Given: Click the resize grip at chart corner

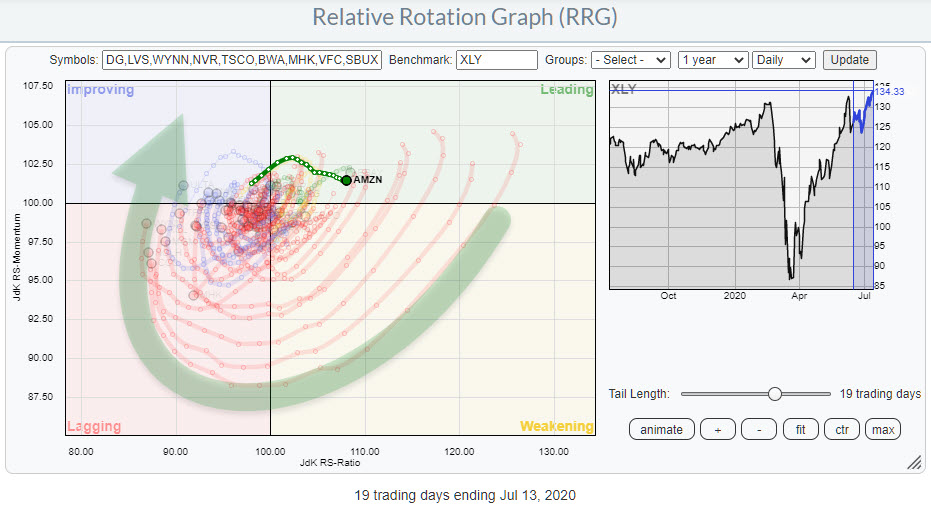Looking at the screenshot, I should tap(913, 462).
